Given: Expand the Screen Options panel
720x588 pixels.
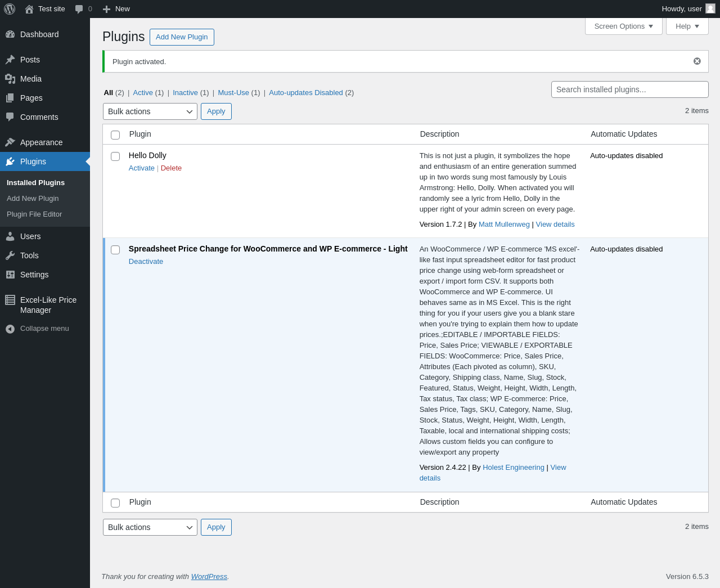Looking at the screenshot, I should point(624,26).
